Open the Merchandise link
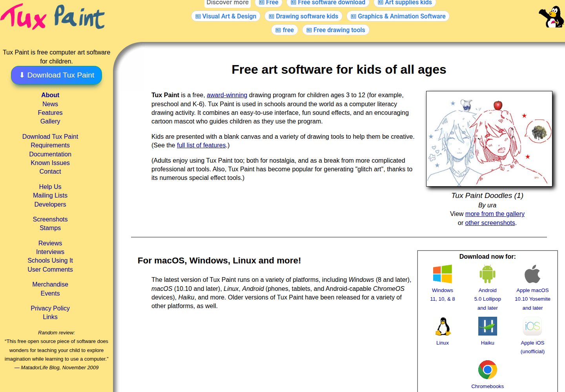Screen dimensions: 565x392 click(50, 284)
